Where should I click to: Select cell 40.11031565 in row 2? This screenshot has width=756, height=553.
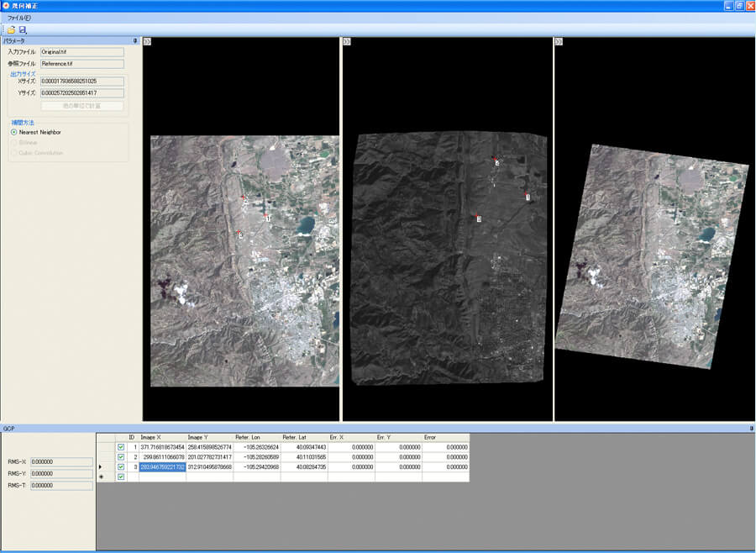click(304, 457)
